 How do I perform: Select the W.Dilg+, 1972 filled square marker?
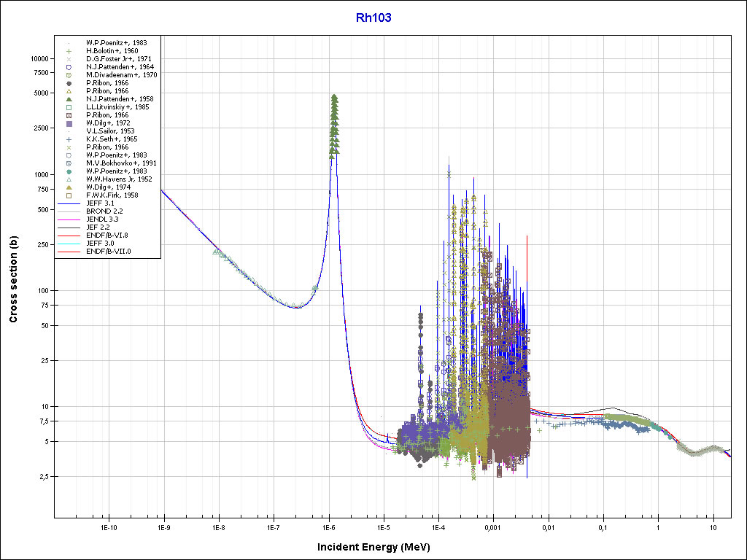(68, 123)
